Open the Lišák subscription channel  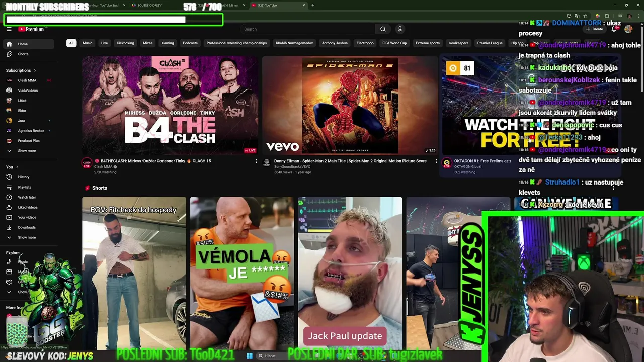tap(29, 101)
